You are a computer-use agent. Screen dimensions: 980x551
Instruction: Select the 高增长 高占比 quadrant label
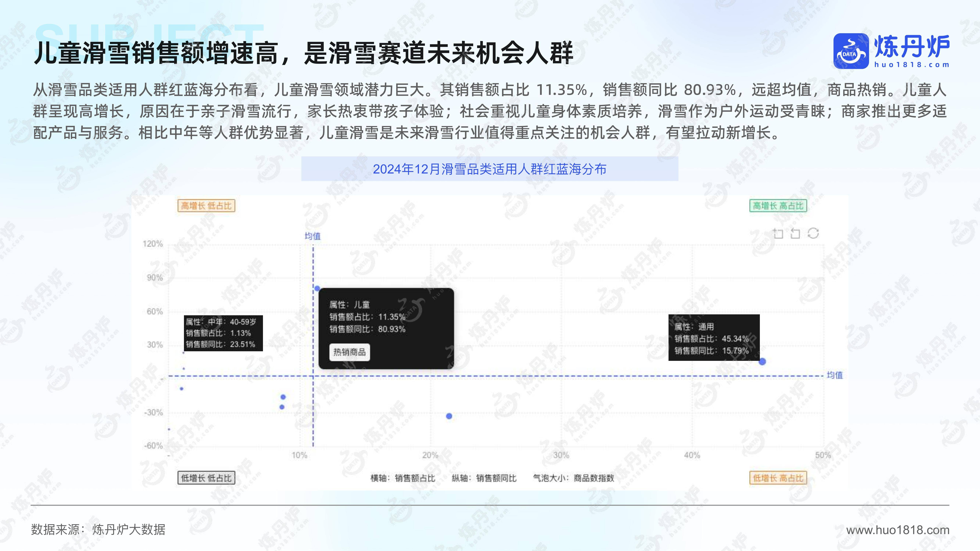778,206
